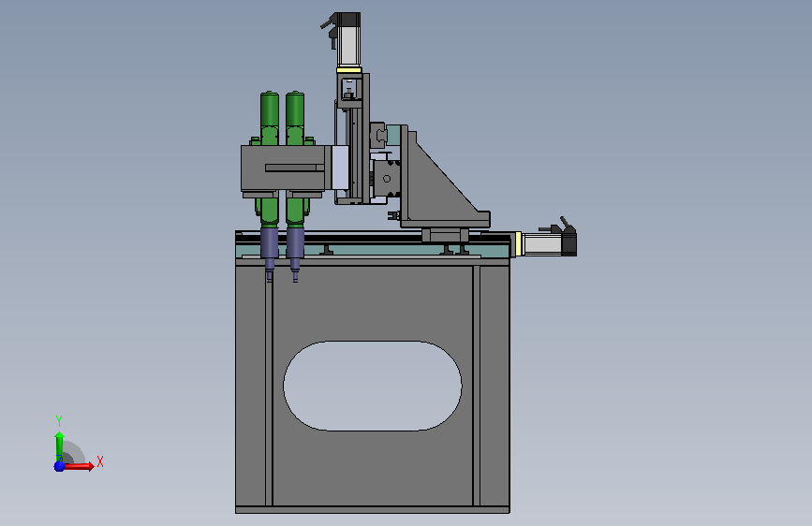Click the blue Z axis ball on the triad
Viewport: 812px width, 526px height.
coord(60,466)
